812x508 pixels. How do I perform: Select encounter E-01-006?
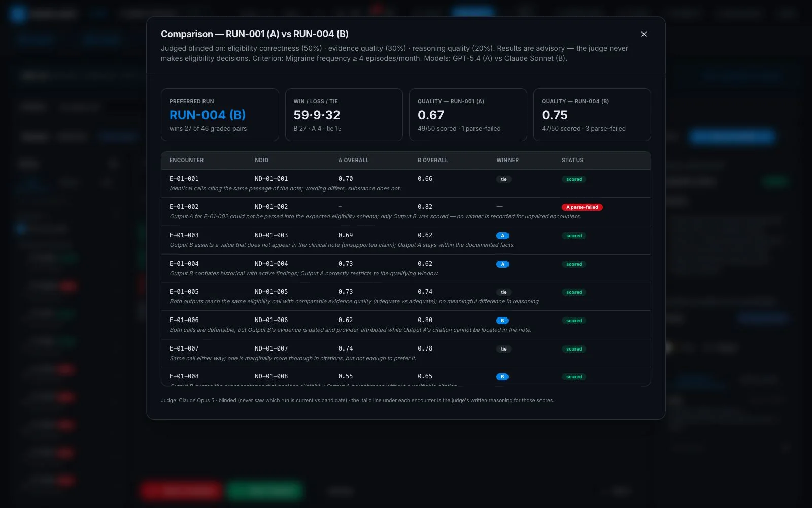click(184, 320)
